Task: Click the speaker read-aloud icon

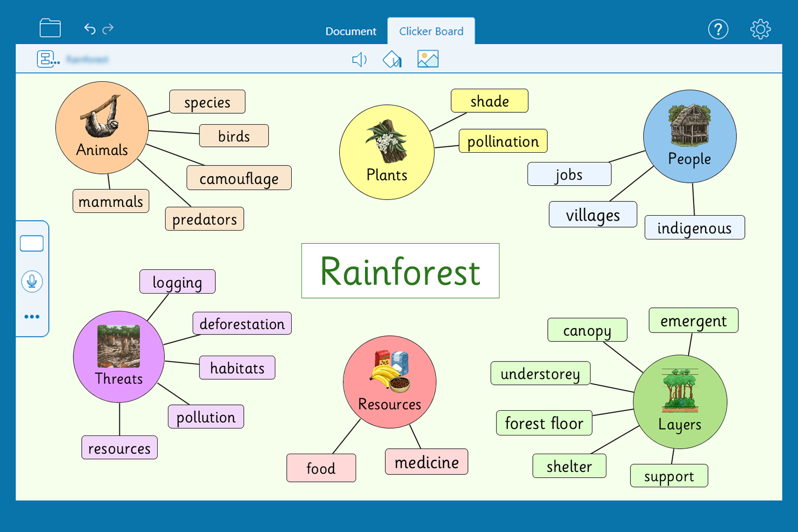Action: (359, 60)
